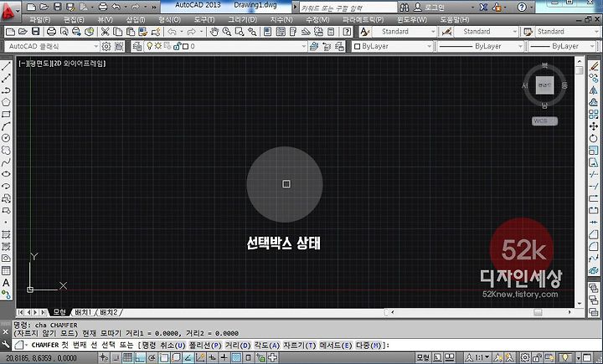Choose the 거리(D) command option
This screenshot has height=364, width=603.
point(238,345)
